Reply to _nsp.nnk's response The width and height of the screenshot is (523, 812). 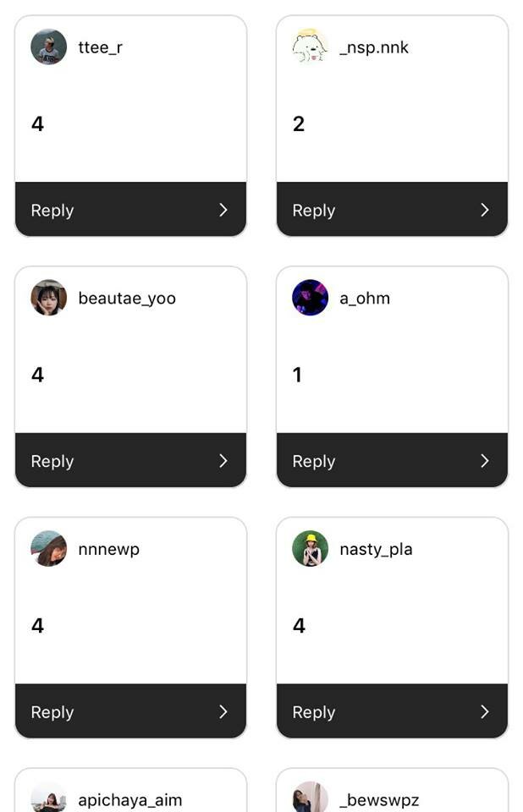314,211
